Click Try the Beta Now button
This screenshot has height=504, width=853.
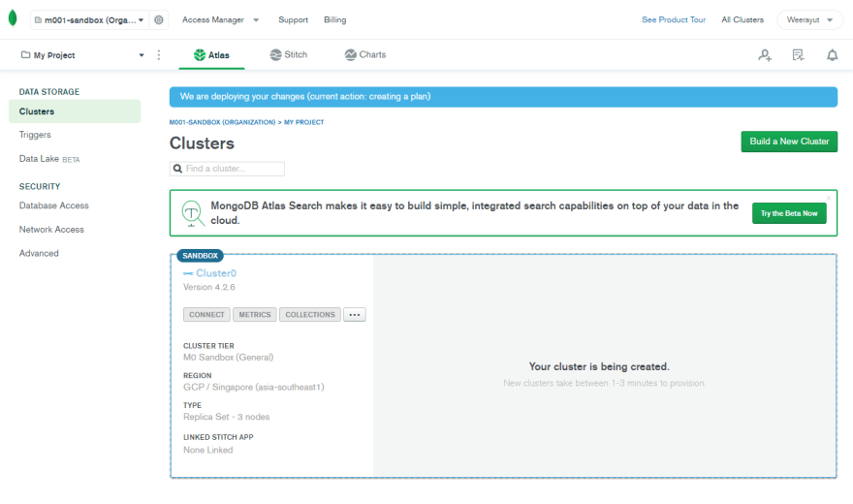click(789, 213)
